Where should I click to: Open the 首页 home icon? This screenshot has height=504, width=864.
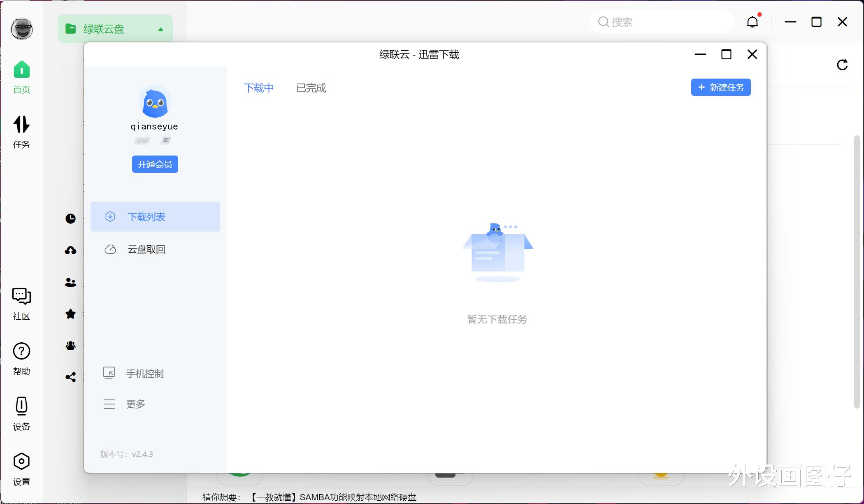21,77
